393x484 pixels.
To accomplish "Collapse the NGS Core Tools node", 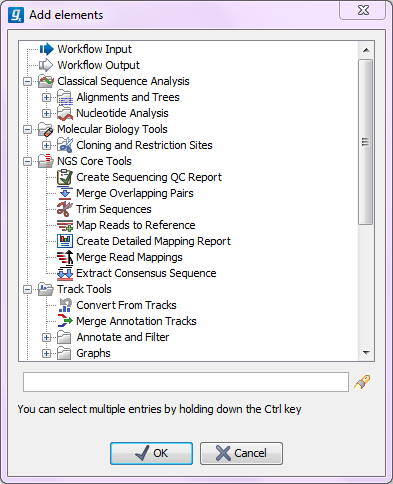I will [x=28, y=161].
